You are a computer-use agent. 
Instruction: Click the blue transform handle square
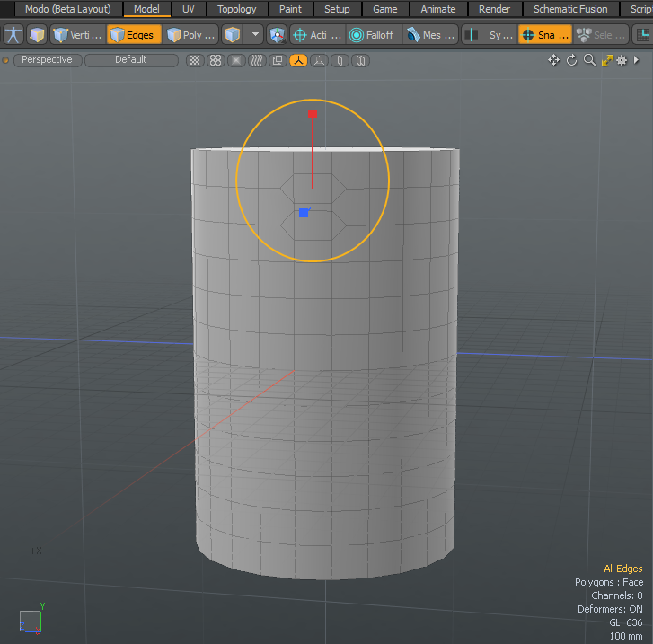click(304, 213)
